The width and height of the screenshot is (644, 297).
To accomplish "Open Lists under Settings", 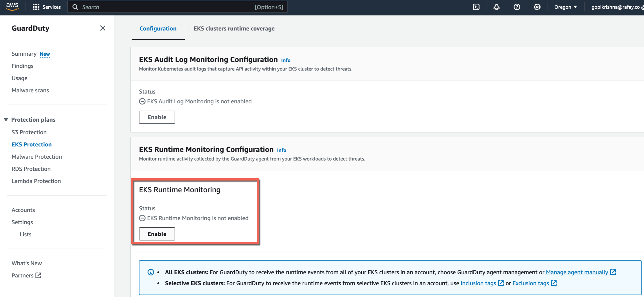I will 26,234.
